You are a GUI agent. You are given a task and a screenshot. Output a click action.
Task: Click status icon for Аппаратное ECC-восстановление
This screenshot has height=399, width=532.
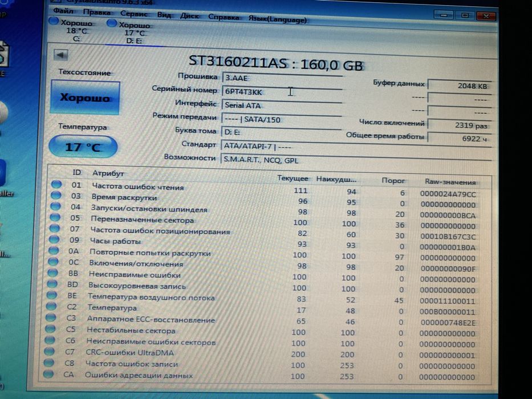click(50, 317)
